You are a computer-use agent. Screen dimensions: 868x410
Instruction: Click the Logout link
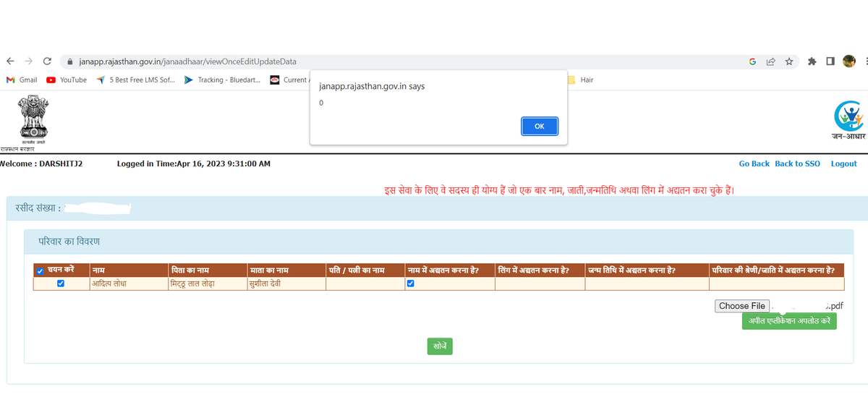click(844, 164)
